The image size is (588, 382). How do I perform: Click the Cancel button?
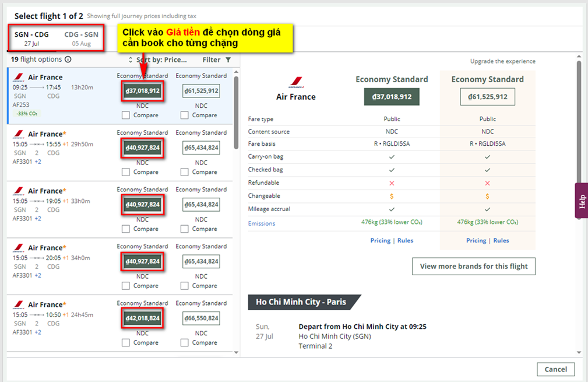tap(556, 369)
